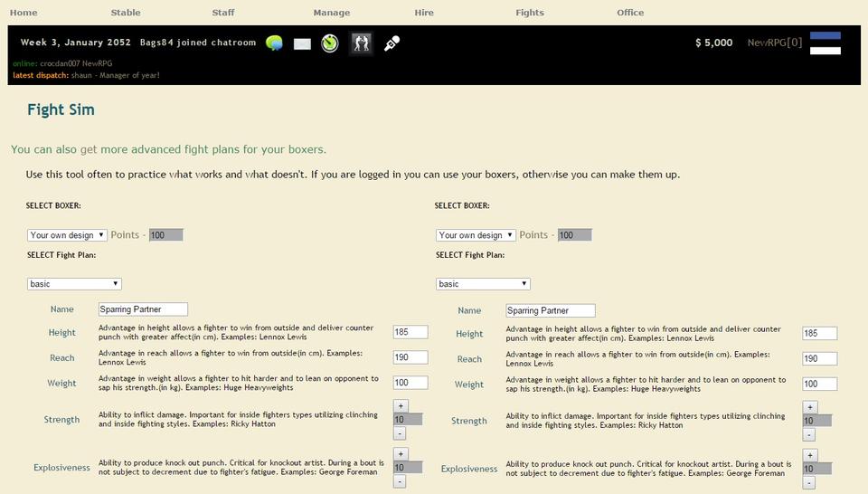868x494 pixels.
Task: Expand right 'basic' fight plan dropdown
Action: (x=483, y=284)
